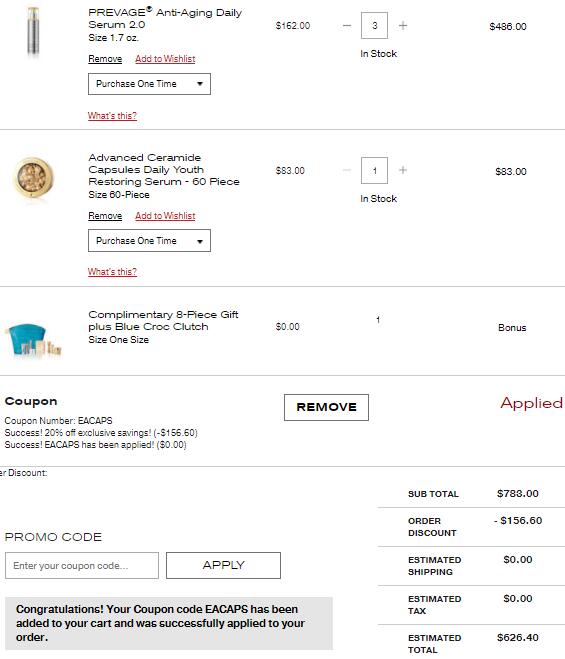The image size is (565, 659).
Task: Open Advanced Ceramide Capsules product image
Action: click(34, 177)
